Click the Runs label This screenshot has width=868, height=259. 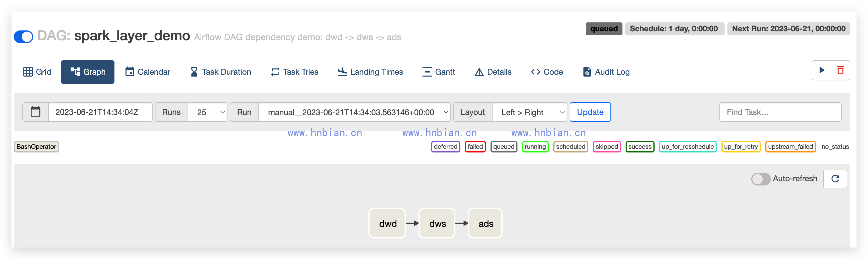click(171, 112)
